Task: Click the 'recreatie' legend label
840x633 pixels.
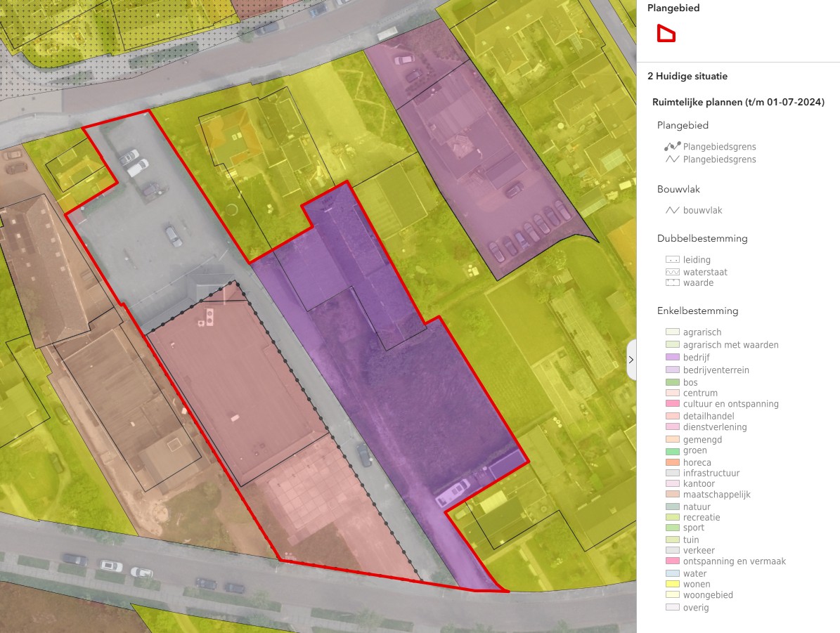Action: [x=702, y=517]
